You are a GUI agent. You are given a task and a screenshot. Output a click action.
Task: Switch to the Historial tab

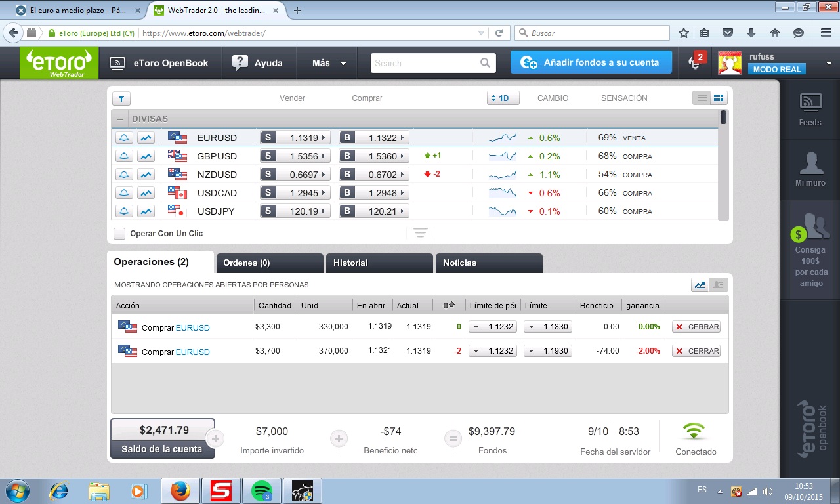379,263
